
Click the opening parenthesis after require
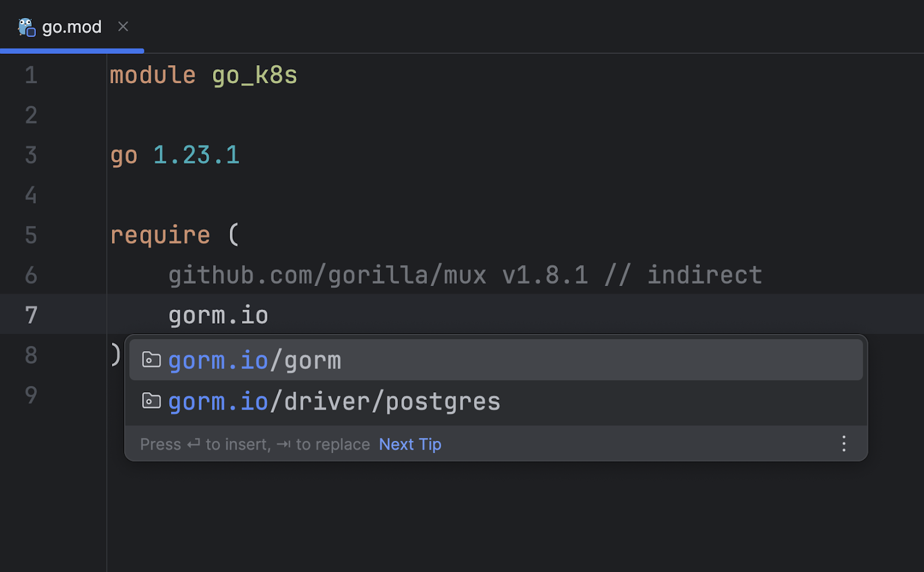(x=233, y=235)
